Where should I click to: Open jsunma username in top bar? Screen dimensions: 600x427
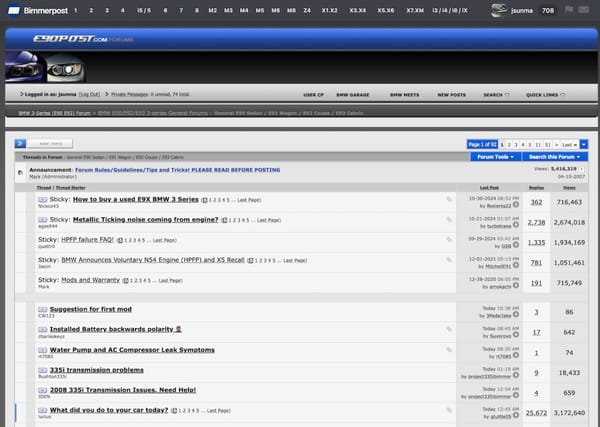(522, 10)
